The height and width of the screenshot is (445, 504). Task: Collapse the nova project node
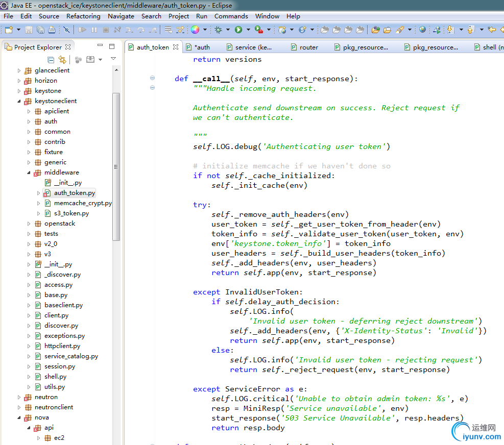click(19, 417)
